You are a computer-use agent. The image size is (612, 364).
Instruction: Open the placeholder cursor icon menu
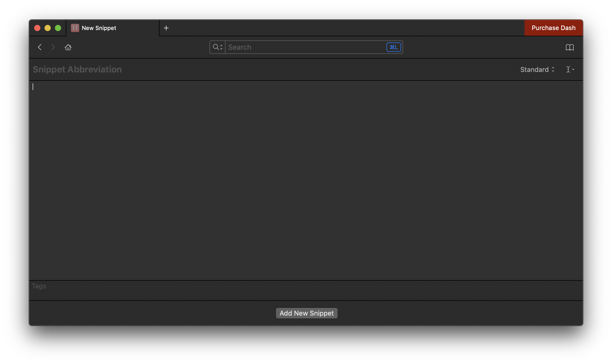(570, 69)
